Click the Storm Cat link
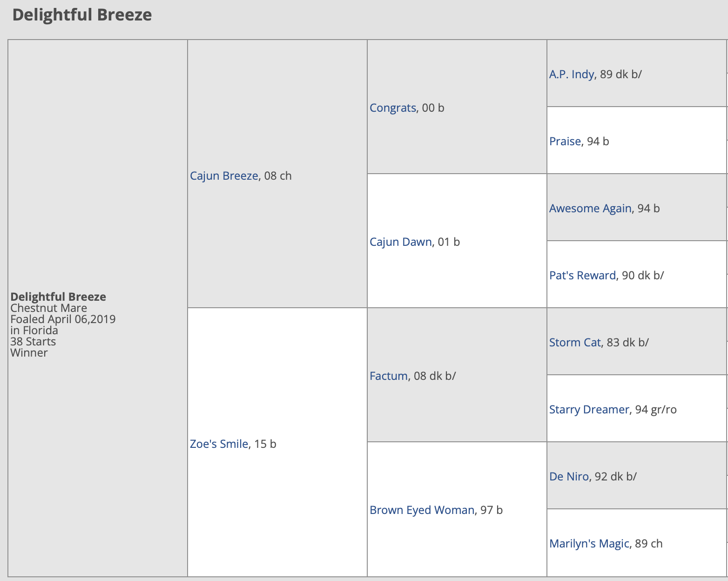This screenshot has width=728, height=581. pos(575,343)
